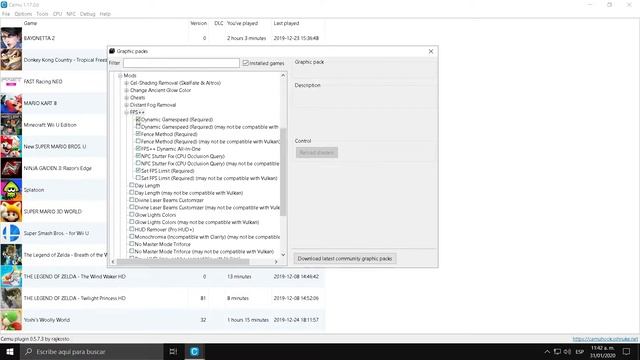The width and height of the screenshot is (640, 360).
Task: Select the New SUPER MARIO BROS. U icon
Action: (x=11, y=146)
